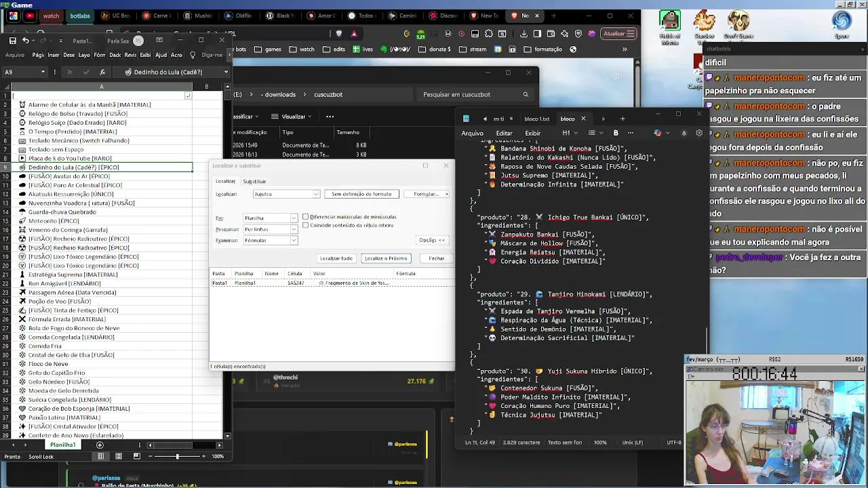Open Arquivo menu in Excel
868x488 pixels.
point(14,55)
